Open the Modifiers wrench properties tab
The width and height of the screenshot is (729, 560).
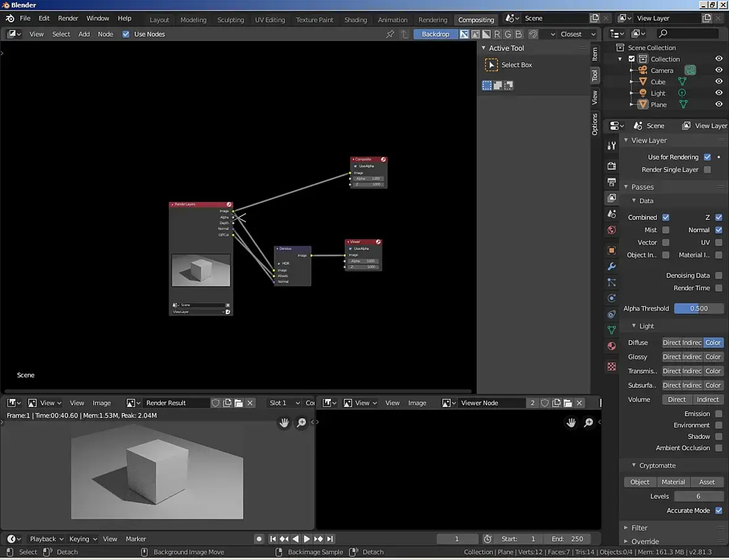[612, 267]
